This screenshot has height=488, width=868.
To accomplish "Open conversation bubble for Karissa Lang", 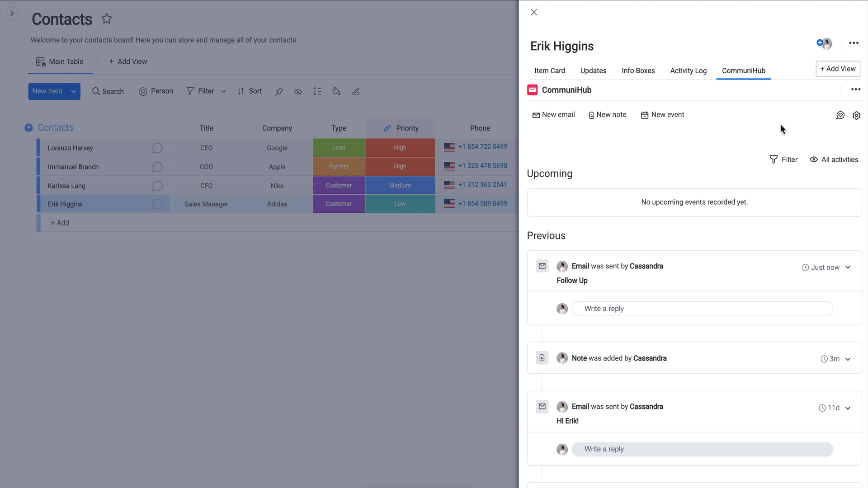I will coord(157,186).
